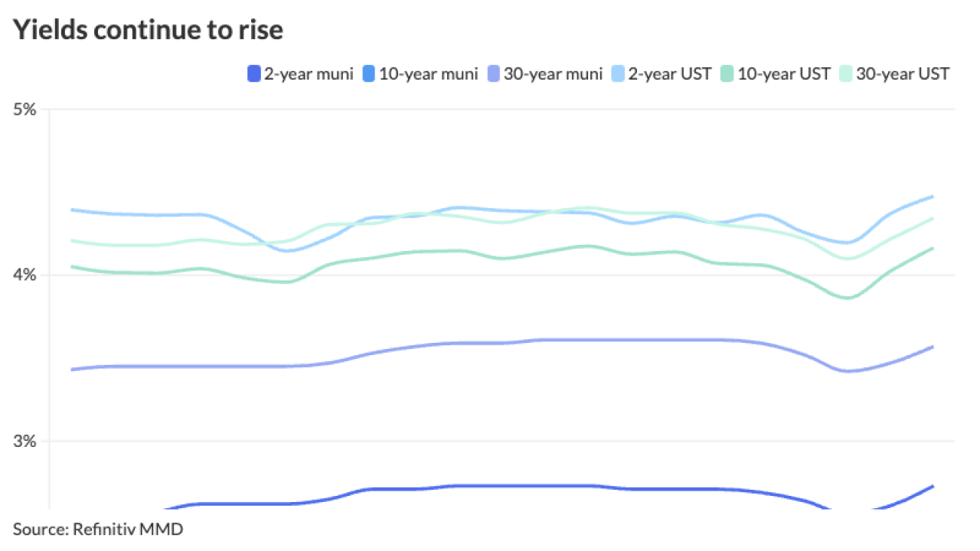Hide the series via "2-year UST" label
Viewport: 980px width, 551px height.
pos(669,74)
